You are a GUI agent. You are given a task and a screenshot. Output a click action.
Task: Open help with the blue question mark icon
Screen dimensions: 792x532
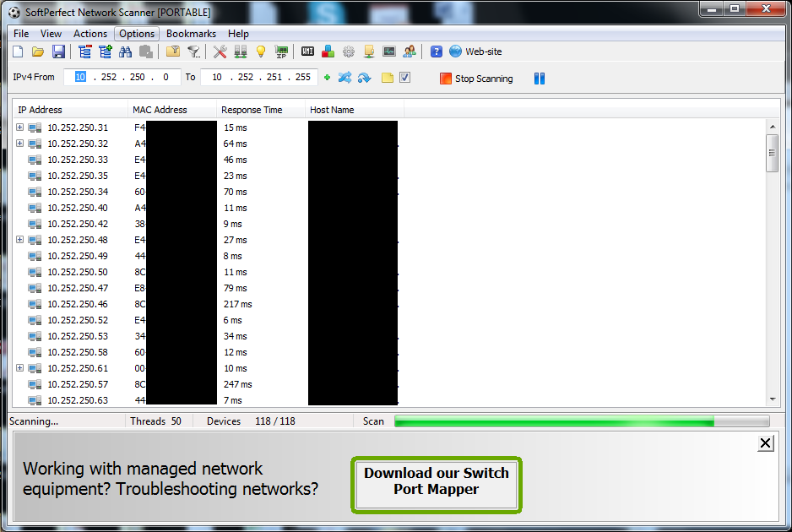pyautogui.click(x=437, y=52)
